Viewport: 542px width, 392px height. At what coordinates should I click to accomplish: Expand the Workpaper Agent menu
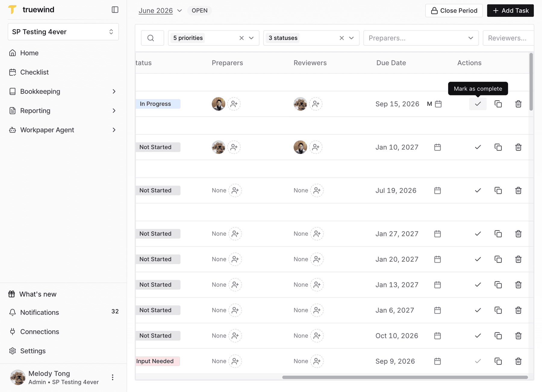(63, 130)
